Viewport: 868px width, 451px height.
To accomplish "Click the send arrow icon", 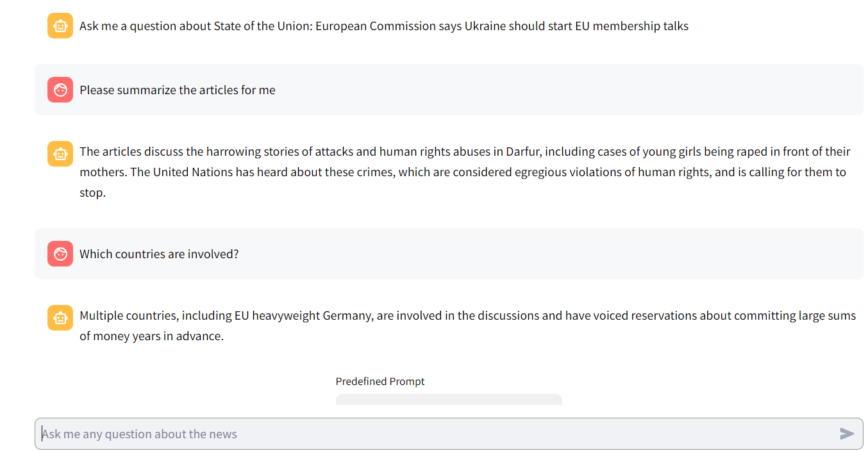I will click(847, 434).
